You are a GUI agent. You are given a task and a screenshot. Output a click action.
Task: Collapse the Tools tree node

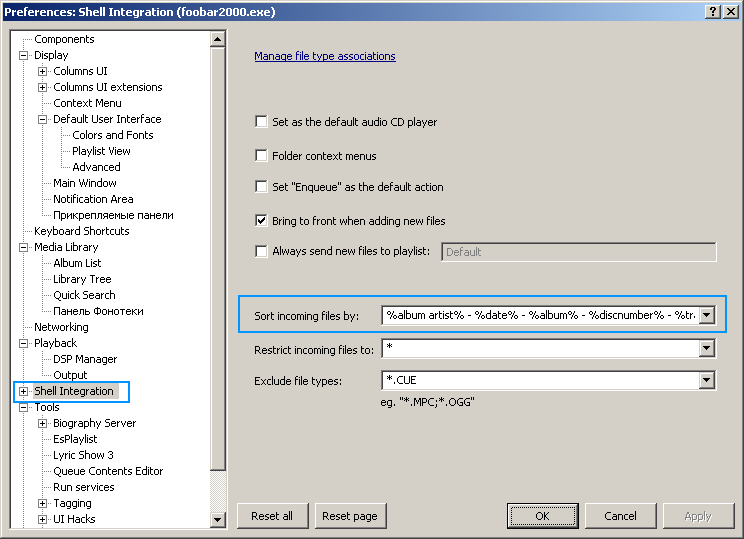coord(23,408)
